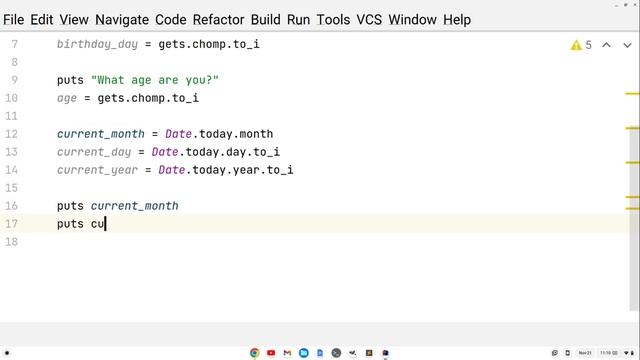Image resolution: width=640 pixels, height=360 pixels.
Task: Click the Wi-Fi status icon
Action: tap(627, 353)
